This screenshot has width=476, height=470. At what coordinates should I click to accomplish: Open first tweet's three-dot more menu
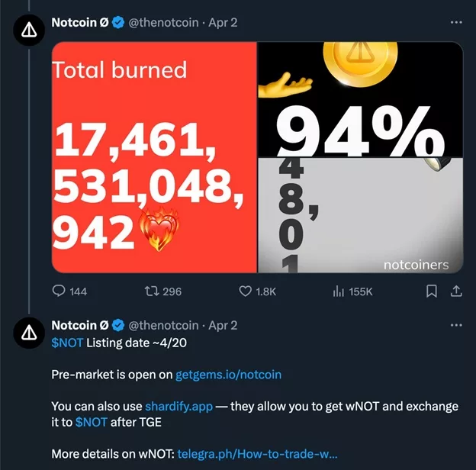click(456, 22)
